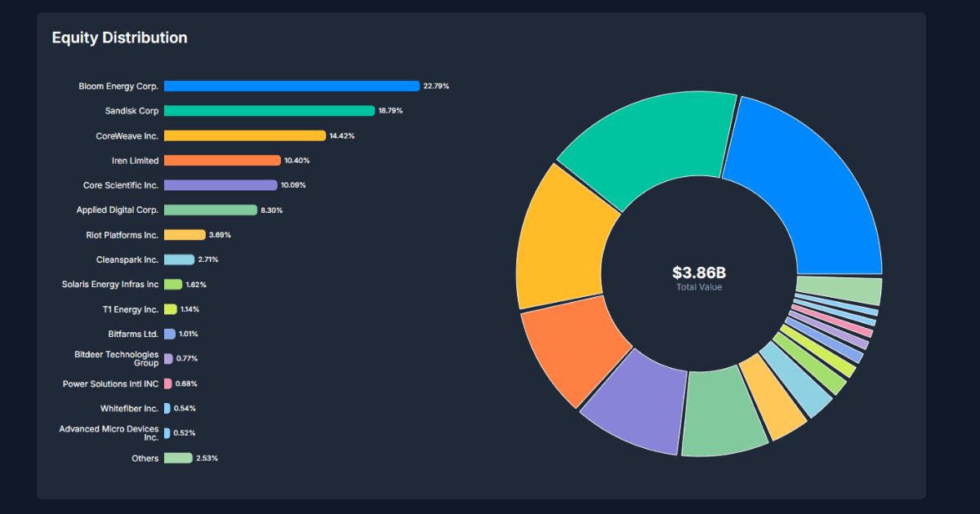
Task: Click the 'Bitdeer Technologies Group' label
Action: point(117,359)
